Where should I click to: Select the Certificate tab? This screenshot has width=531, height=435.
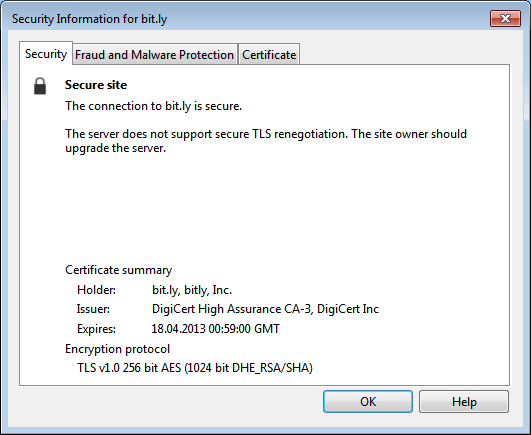(269, 55)
